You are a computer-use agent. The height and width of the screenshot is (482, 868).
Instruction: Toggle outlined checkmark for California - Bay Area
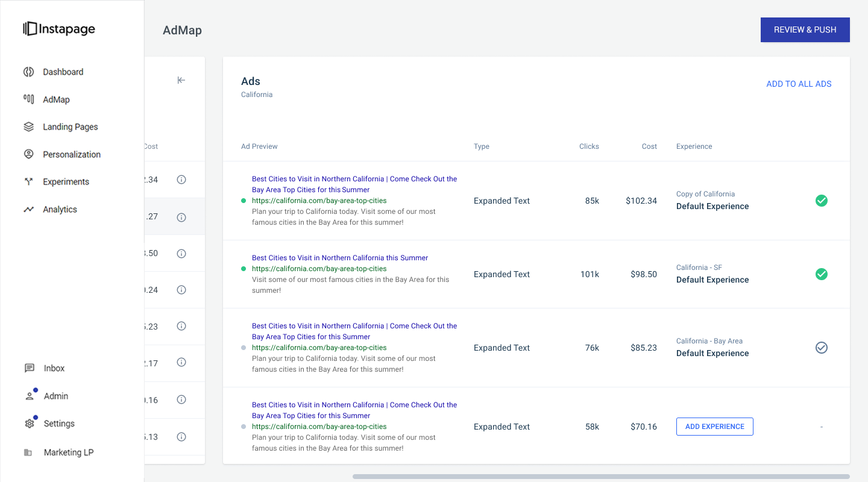coord(821,348)
